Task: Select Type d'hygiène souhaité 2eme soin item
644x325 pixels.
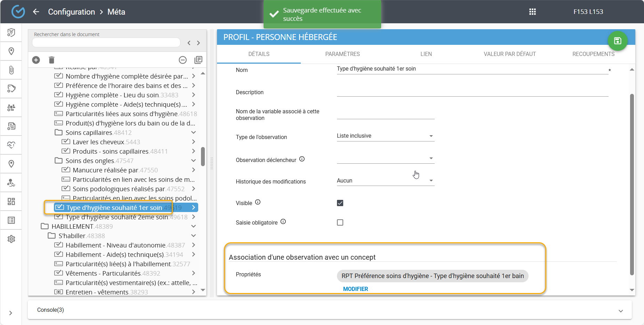Action: coord(117,217)
